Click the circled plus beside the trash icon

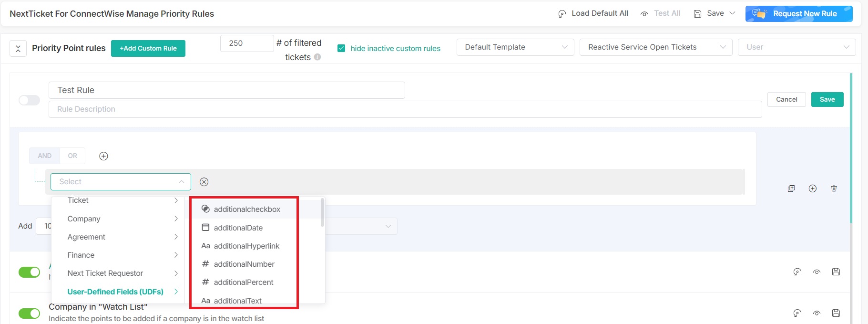tap(813, 188)
